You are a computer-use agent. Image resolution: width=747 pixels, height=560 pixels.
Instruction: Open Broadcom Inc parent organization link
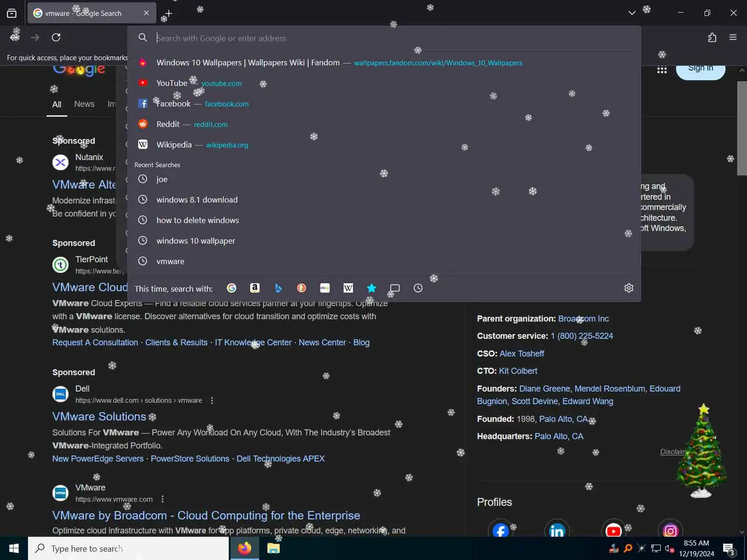[584, 319]
